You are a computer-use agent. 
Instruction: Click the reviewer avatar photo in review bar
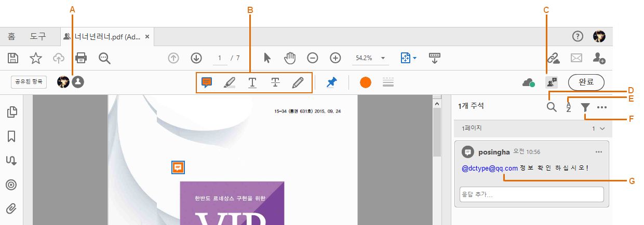(x=63, y=82)
